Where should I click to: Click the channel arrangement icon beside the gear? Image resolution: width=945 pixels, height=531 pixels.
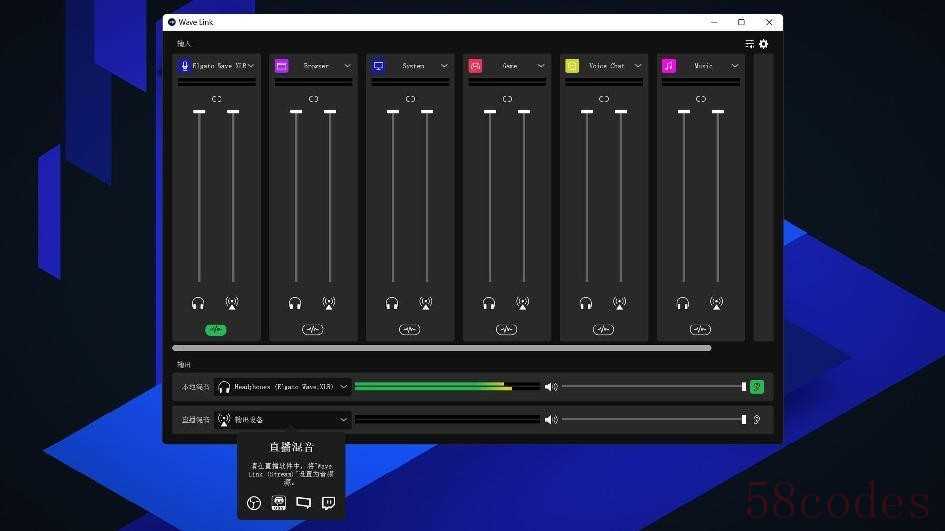coord(749,44)
